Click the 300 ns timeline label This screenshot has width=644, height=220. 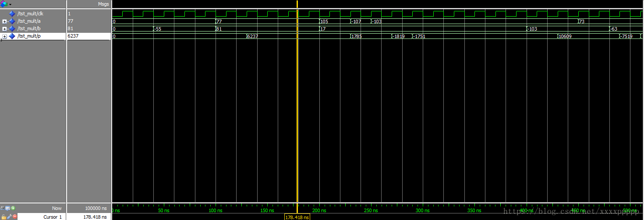423,211
